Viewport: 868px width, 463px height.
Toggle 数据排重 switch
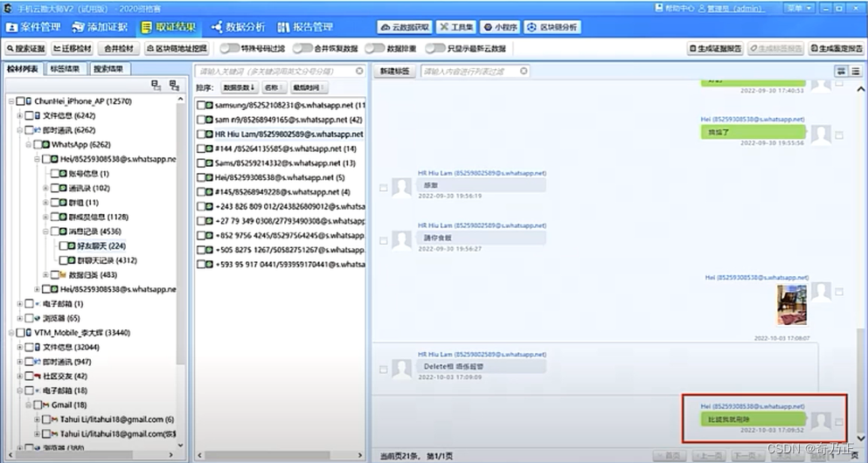pyautogui.click(x=375, y=49)
